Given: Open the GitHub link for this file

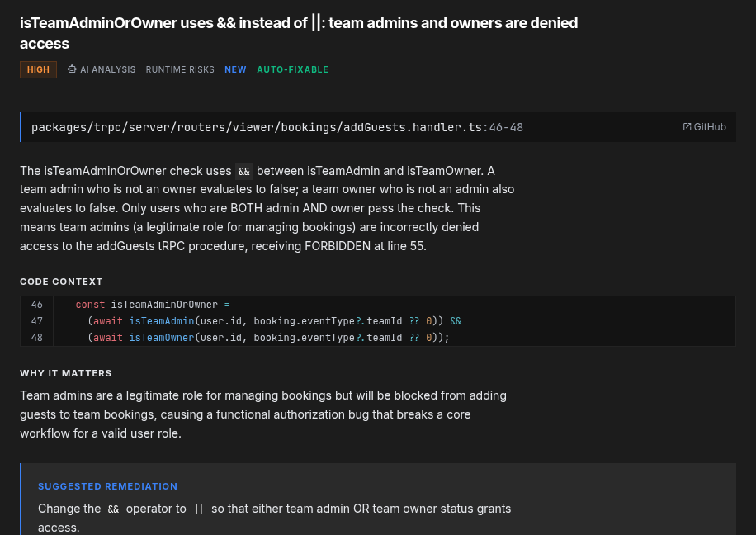Looking at the screenshot, I should tap(704, 127).
